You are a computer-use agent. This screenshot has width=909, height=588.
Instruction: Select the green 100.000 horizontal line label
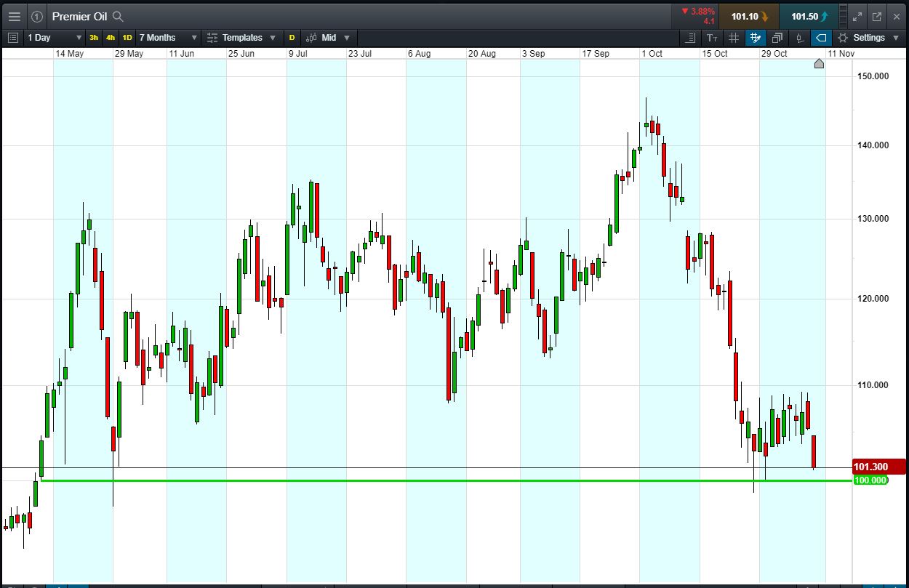[x=870, y=480]
